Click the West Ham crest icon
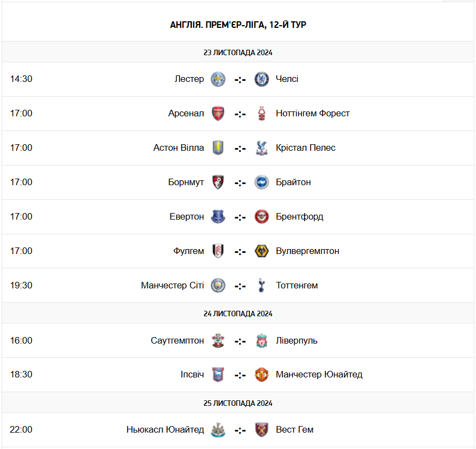Image resolution: width=476 pixels, height=449 pixels. tap(262, 430)
